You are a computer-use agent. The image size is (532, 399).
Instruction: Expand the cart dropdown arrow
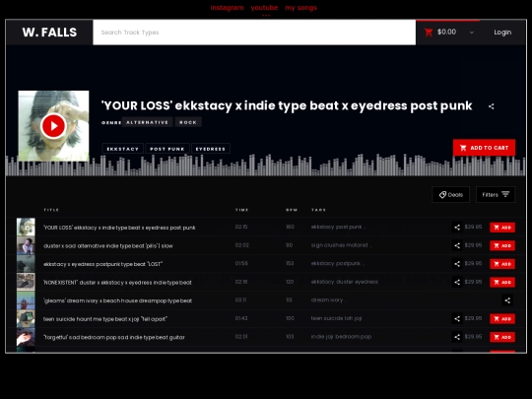[472, 33]
